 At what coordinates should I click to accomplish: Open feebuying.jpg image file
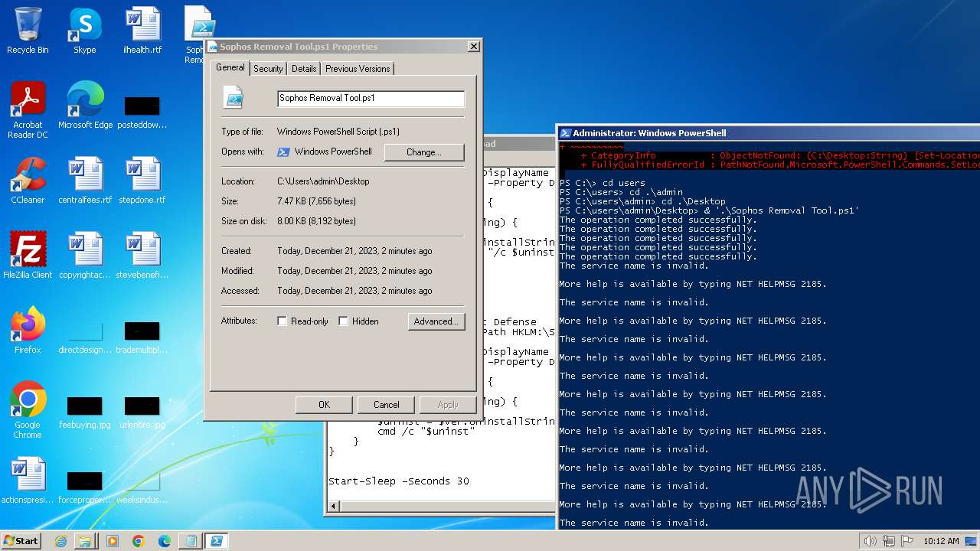85,412
